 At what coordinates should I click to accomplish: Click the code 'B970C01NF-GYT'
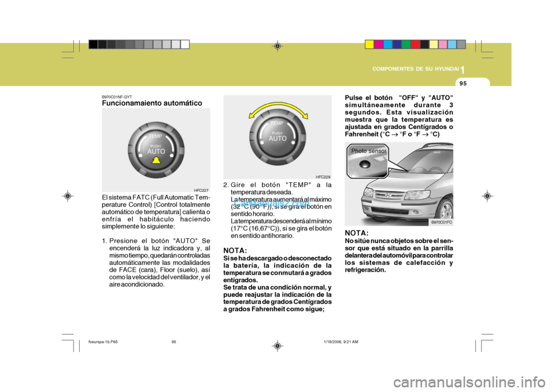(x=117, y=97)
